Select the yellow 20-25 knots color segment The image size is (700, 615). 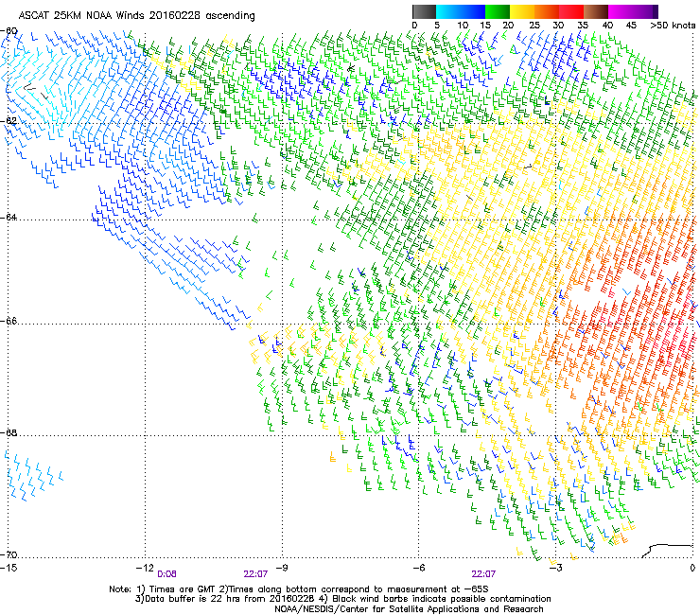pos(522,11)
